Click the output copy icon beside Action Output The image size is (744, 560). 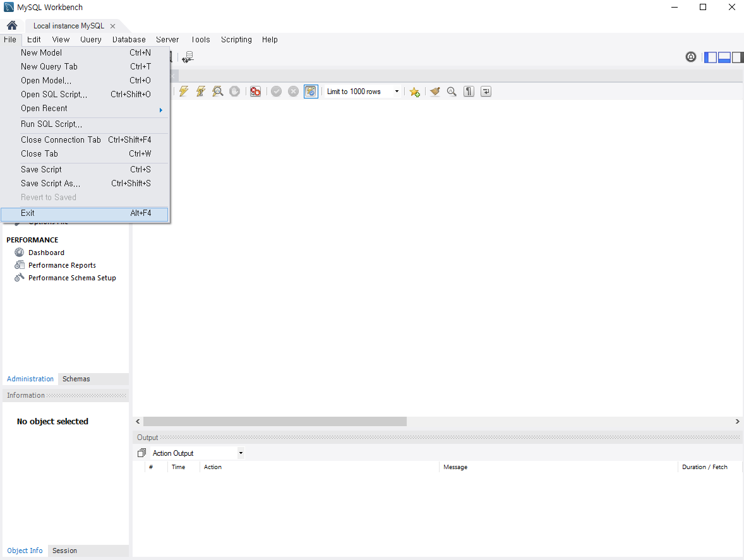click(x=141, y=453)
